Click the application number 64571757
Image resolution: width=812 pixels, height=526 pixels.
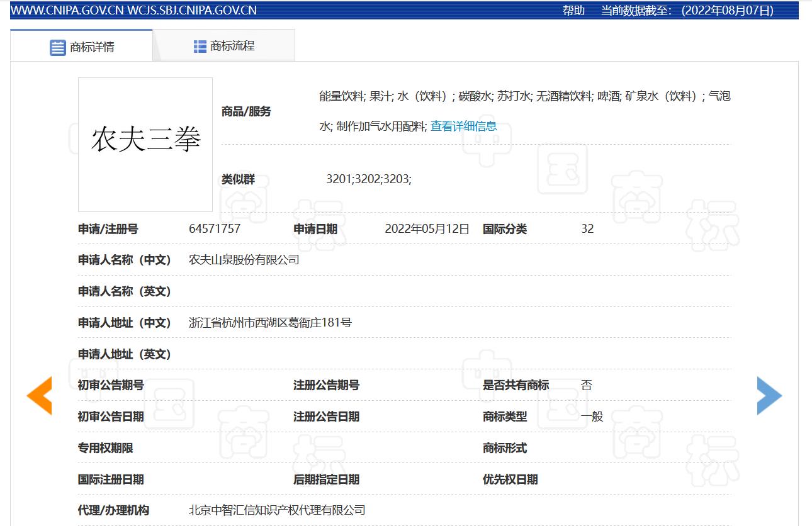point(215,229)
